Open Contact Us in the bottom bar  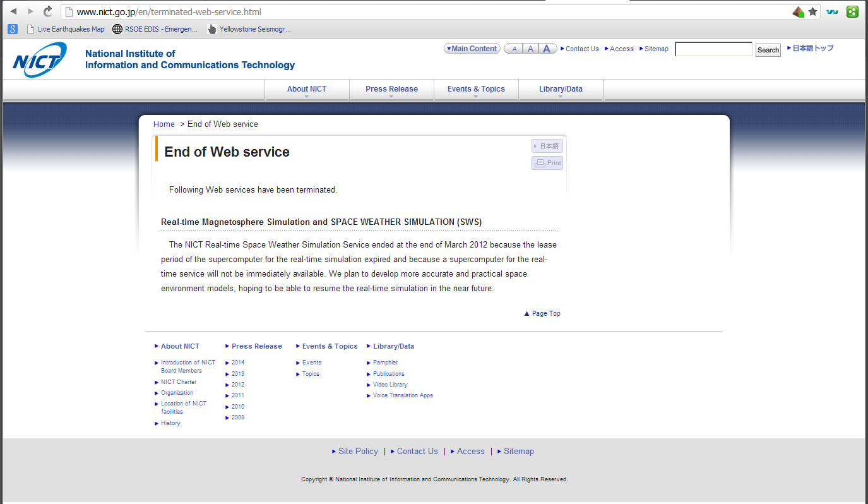coord(417,452)
